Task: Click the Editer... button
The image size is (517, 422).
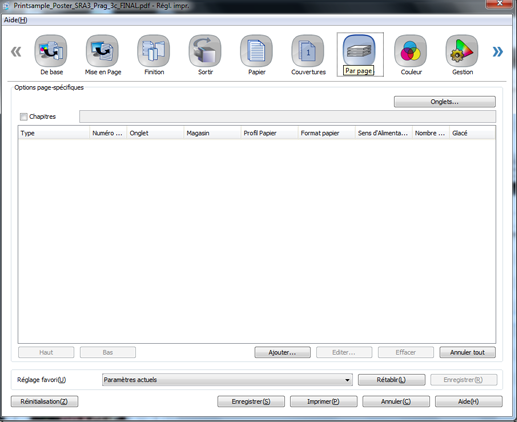Action: [x=344, y=352]
